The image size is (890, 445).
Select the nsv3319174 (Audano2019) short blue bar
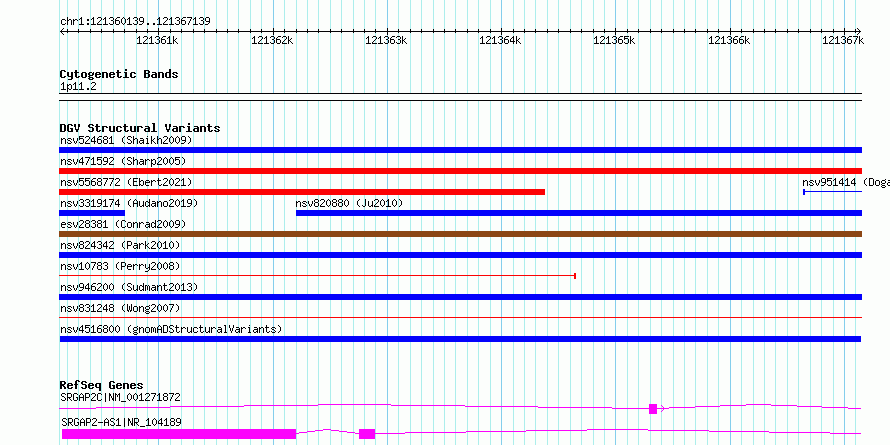point(92,213)
